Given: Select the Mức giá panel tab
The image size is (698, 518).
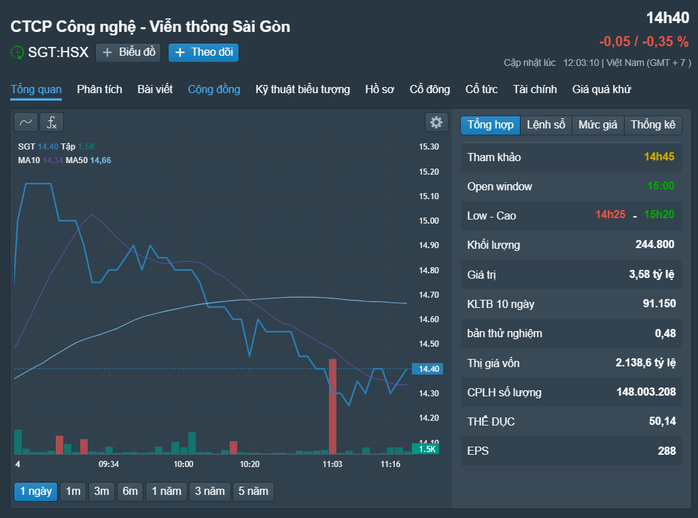Looking at the screenshot, I should coord(598,125).
